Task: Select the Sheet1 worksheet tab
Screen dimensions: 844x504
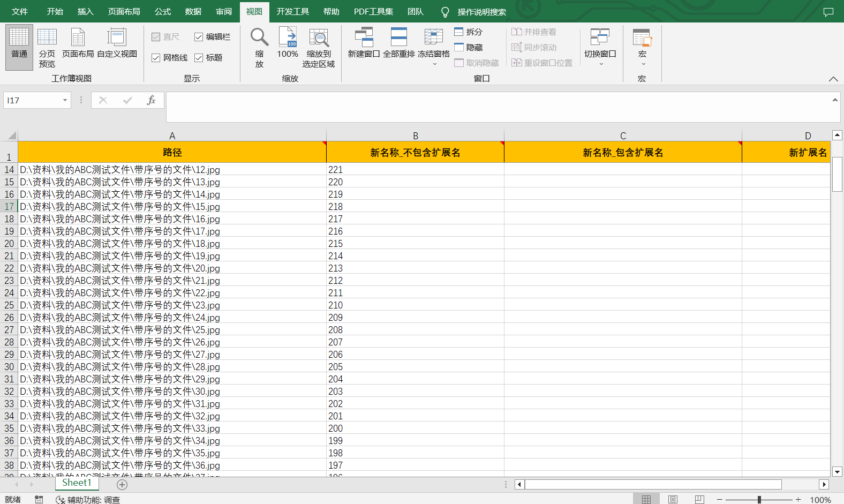Action: (x=77, y=483)
